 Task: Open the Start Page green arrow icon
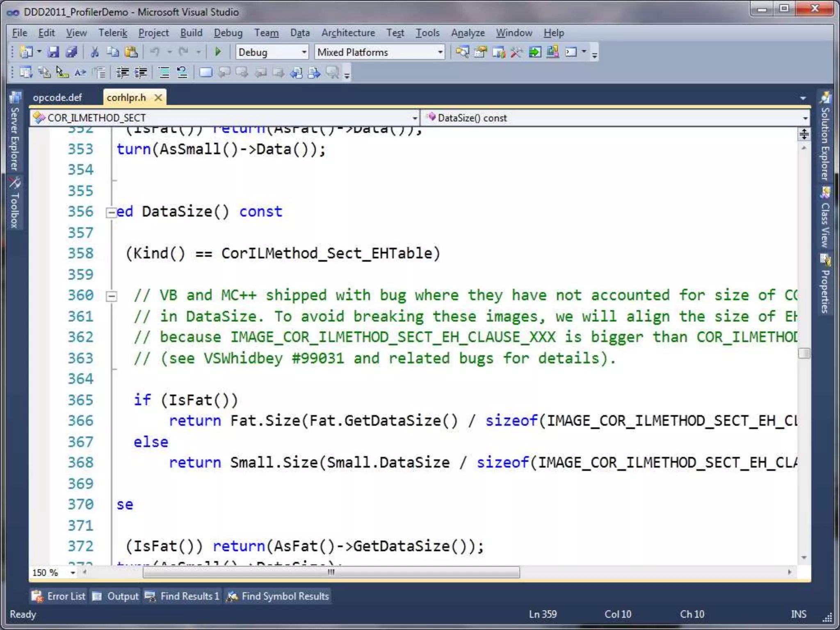[534, 52]
